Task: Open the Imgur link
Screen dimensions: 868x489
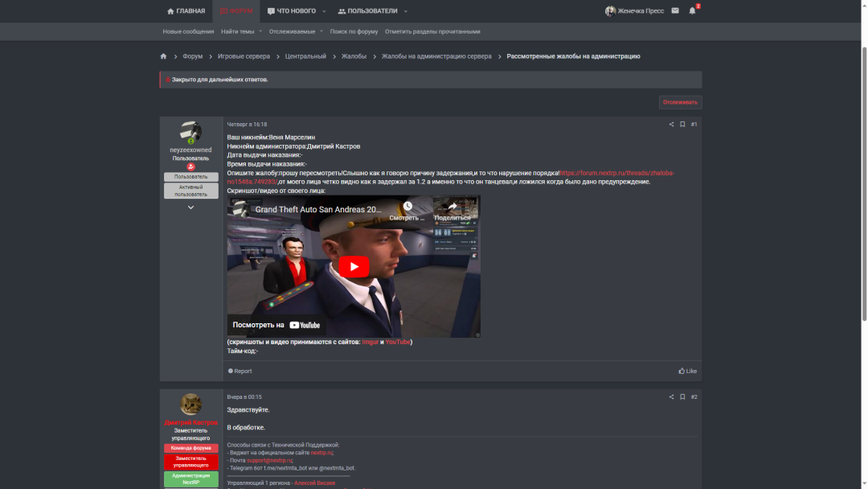Action: click(370, 343)
